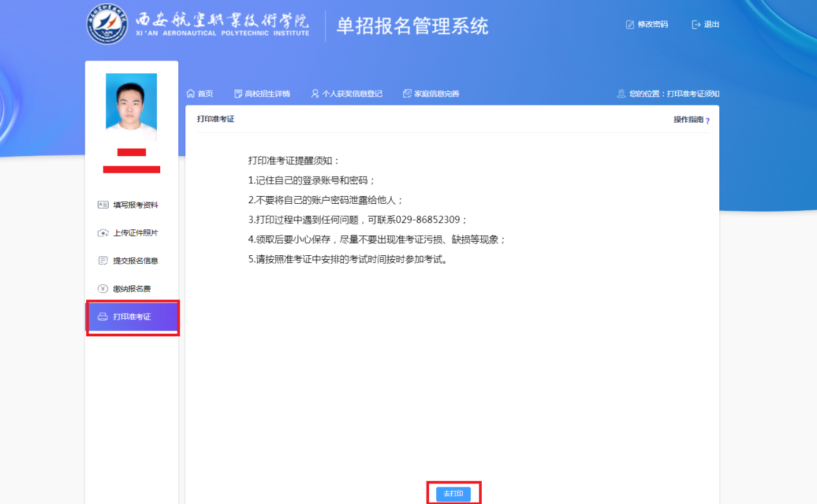The image size is (817, 504).
Task: Click the 高校招生详情 document icon
Action: [238, 94]
